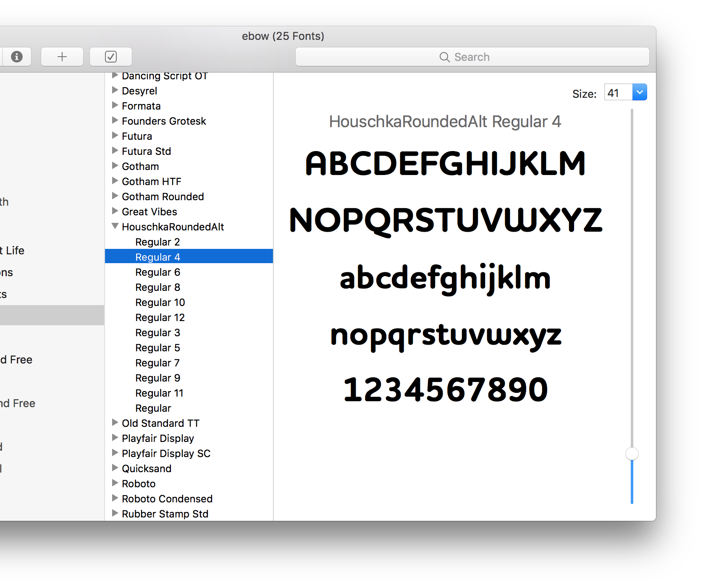Select the Rubber Stamp Std font name
The height and width of the screenshot is (588, 703).
coord(165,514)
